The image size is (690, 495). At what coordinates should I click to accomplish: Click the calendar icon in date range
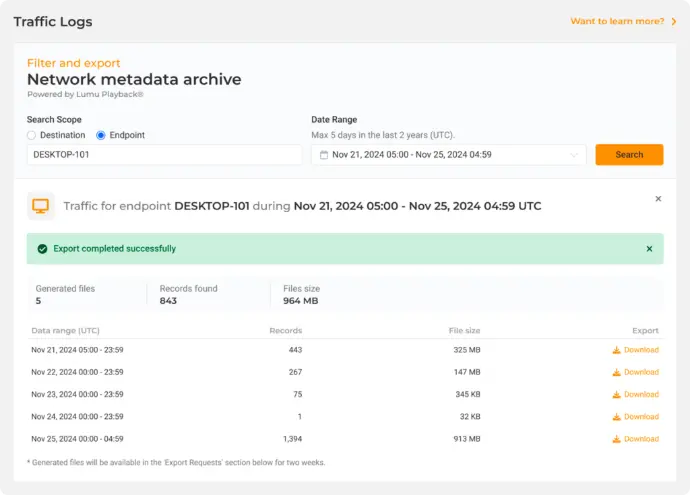324,155
